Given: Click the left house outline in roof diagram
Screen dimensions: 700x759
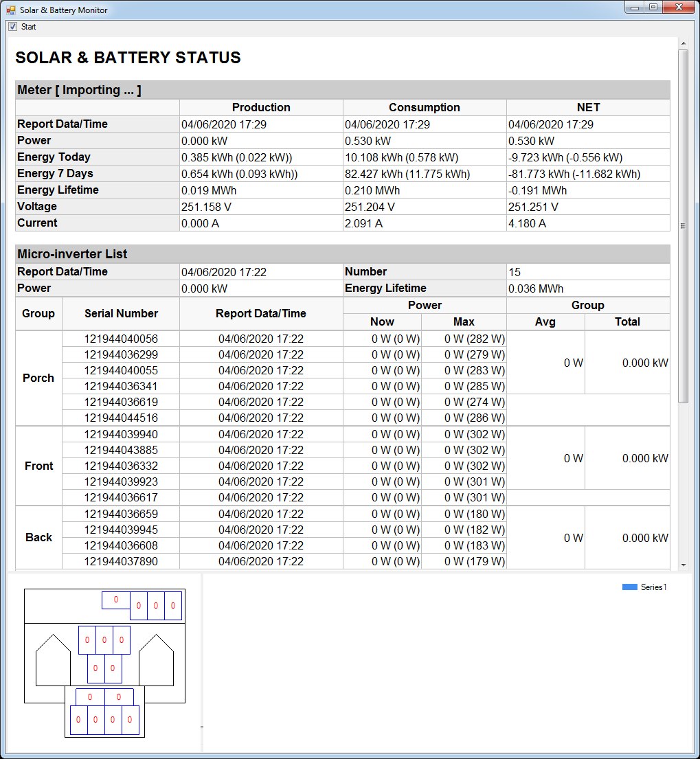Looking at the screenshot, I should 54,660.
